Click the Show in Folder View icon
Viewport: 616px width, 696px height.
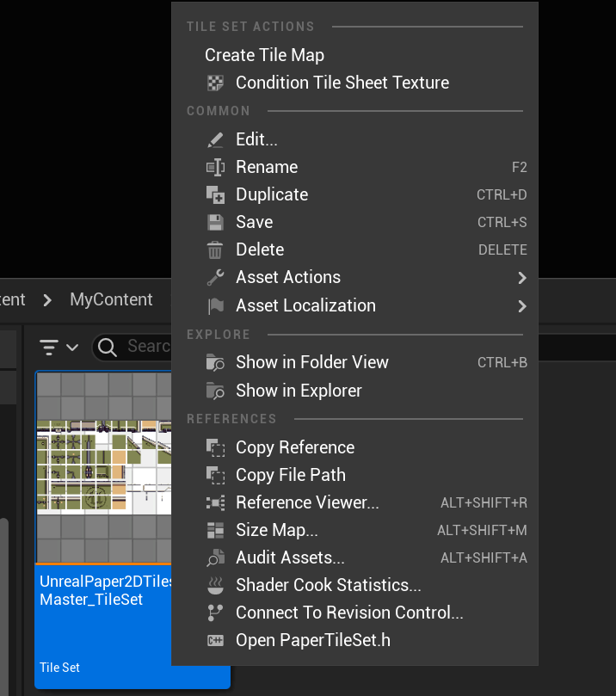coord(216,362)
